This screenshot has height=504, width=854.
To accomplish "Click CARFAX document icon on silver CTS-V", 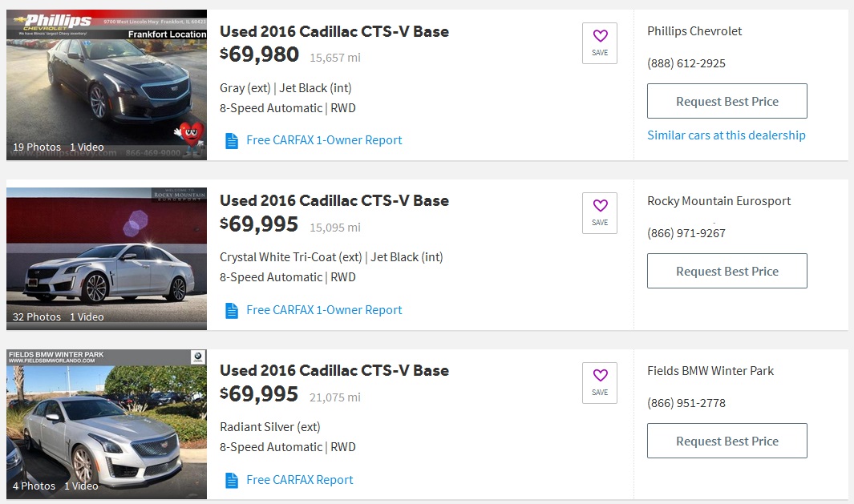I will [232, 481].
